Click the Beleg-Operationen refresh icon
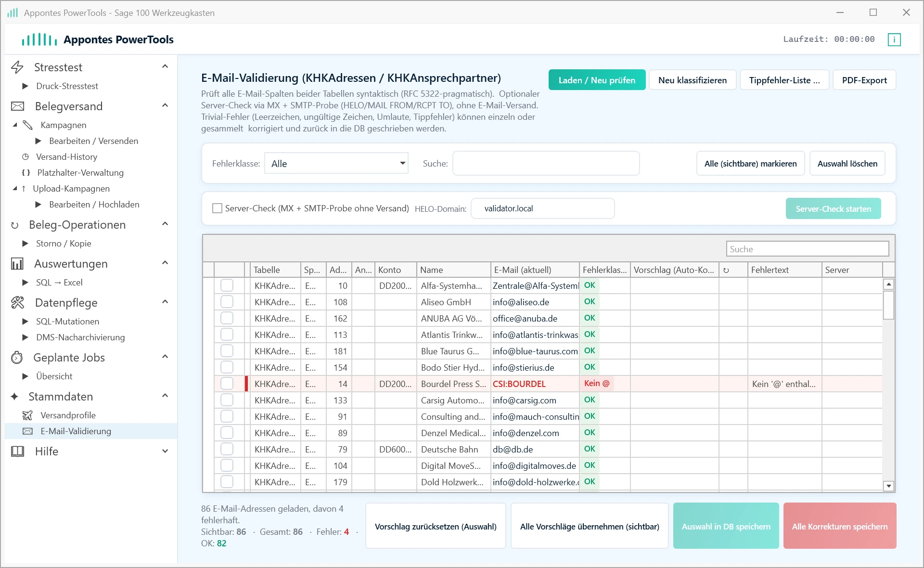 point(15,225)
